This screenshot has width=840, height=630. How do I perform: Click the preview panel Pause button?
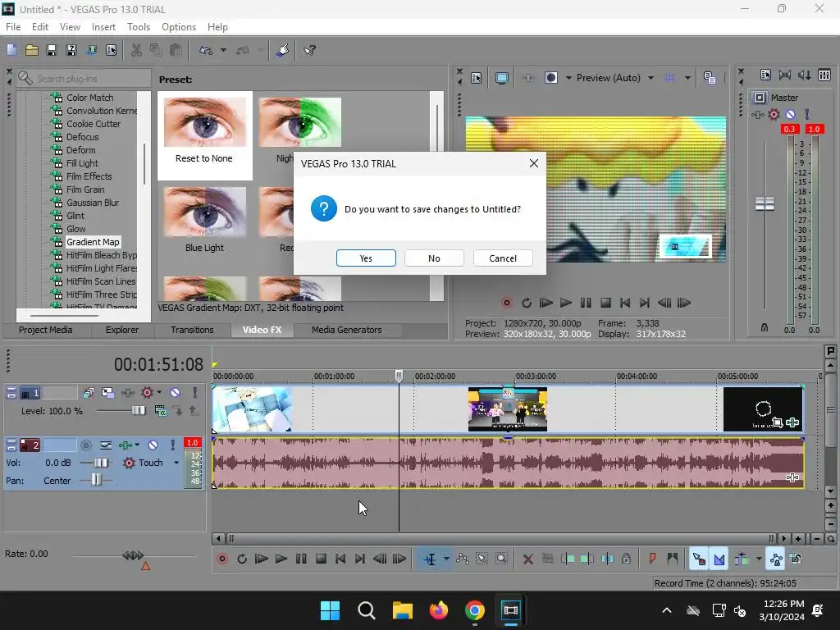click(586, 303)
